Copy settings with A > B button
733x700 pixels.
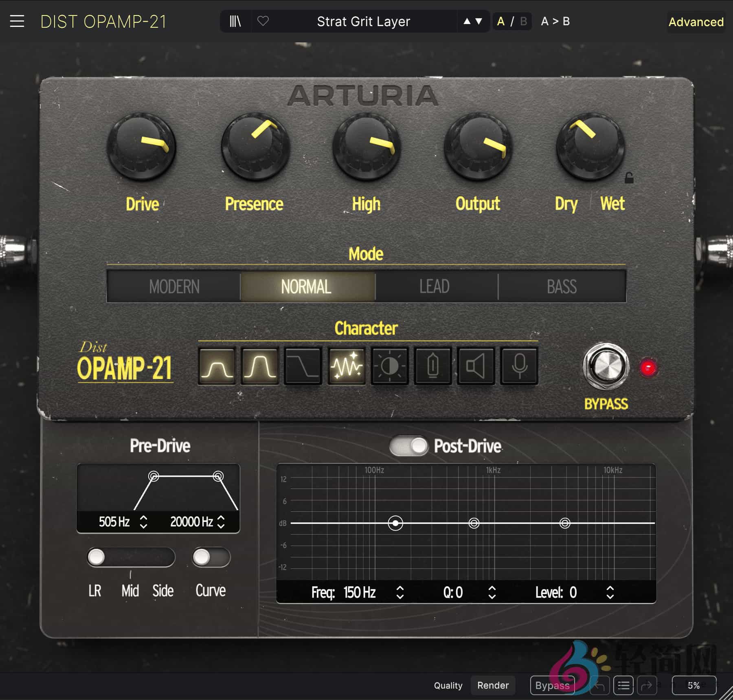(x=555, y=21)
